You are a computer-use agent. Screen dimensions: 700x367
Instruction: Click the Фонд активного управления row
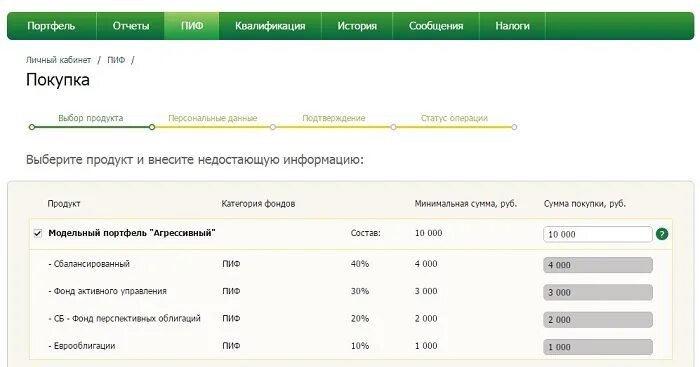click(350, 291)
